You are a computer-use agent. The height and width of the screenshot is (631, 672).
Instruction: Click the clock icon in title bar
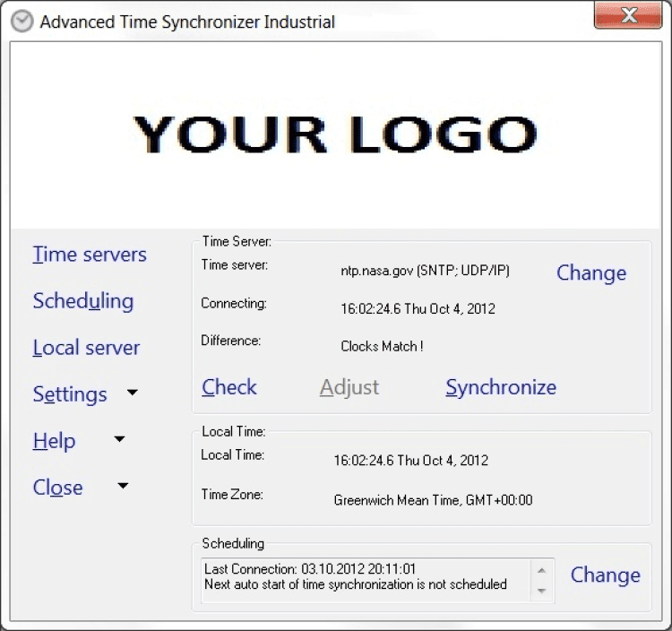[x=22, y=22]
